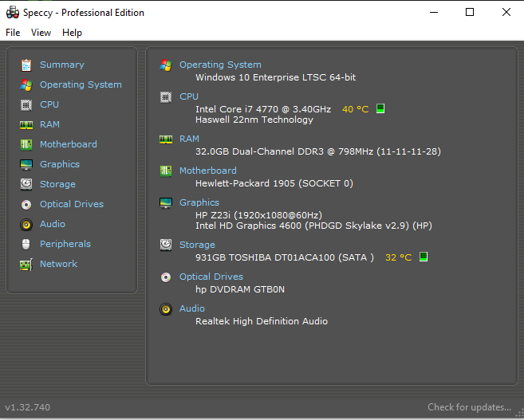Screen dimensions: 524x420
Task: Click the window resize grip at corner
Action: pyautogui.click(x=519, y=413)
